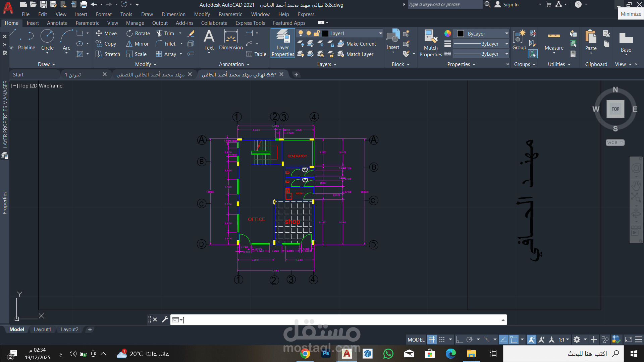The height and width of the screenshot is (362, 644).
Task: Toggle drawing grid display in status bar
Action: click(432, 340)
